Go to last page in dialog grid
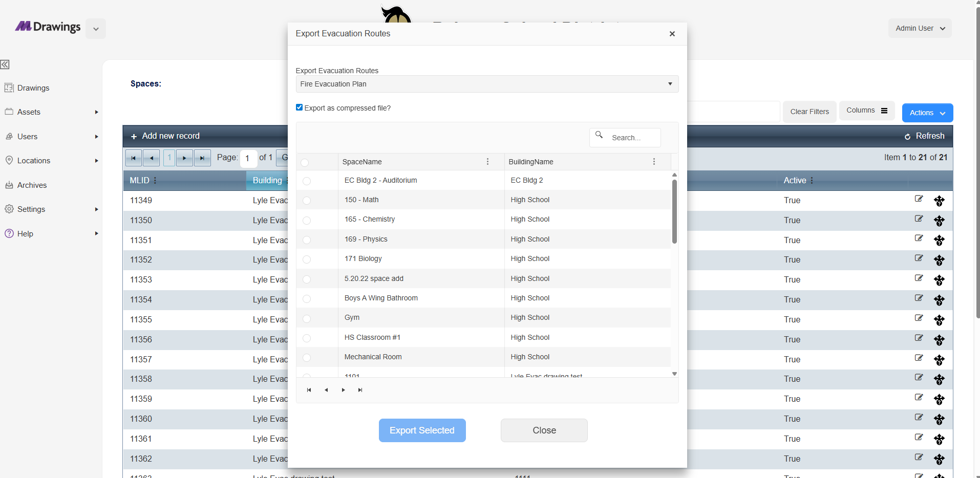This screenshot has width=980, height=478. [x=360, y=390]
